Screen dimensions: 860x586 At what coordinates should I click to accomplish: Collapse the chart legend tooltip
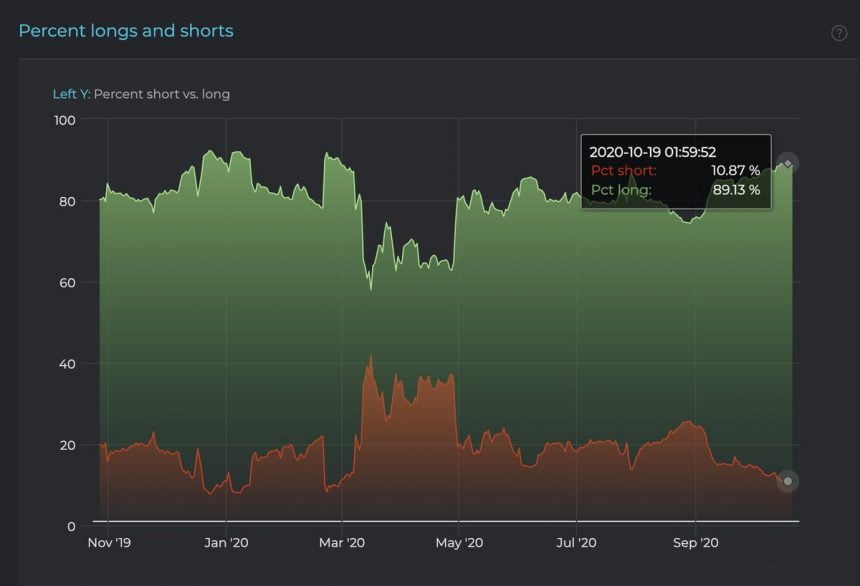pyautogui.click(x=676, y=171)
